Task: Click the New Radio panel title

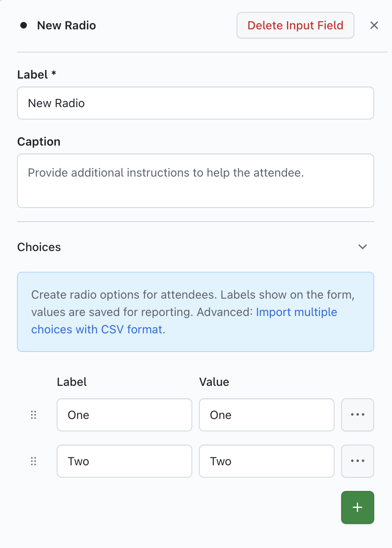Action: [x=67, y=26]
